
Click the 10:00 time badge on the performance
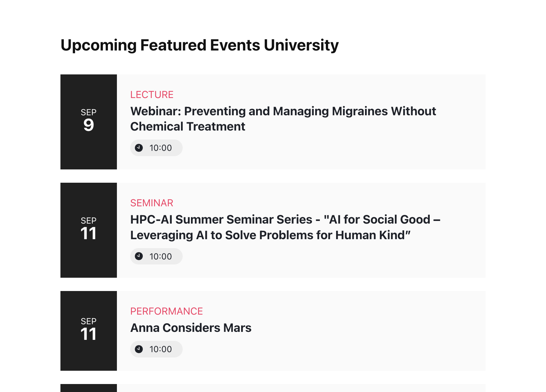[x=156, y=349]
